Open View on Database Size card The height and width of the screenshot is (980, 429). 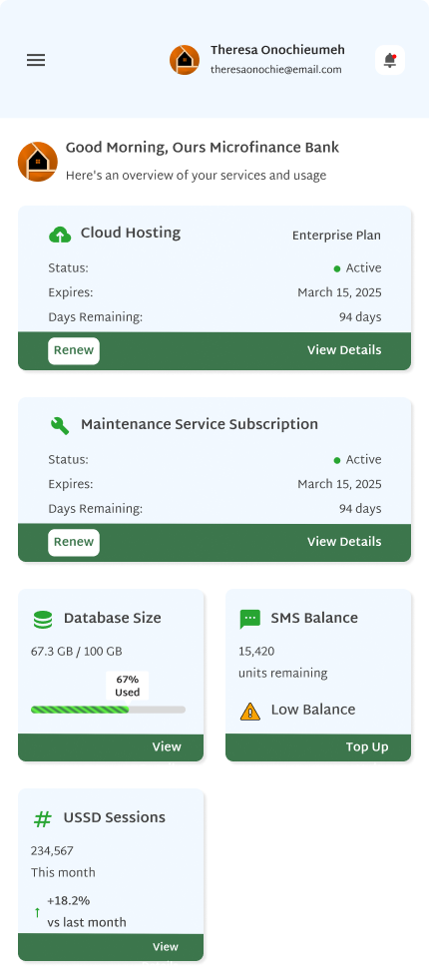(x=167, y=746)
